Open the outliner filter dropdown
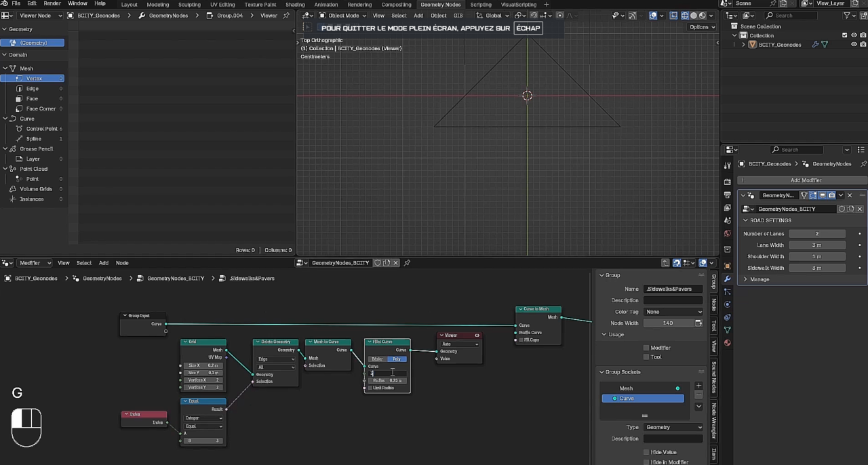The height and width of the screenshot is (465, 868). [x=850, y=16]
